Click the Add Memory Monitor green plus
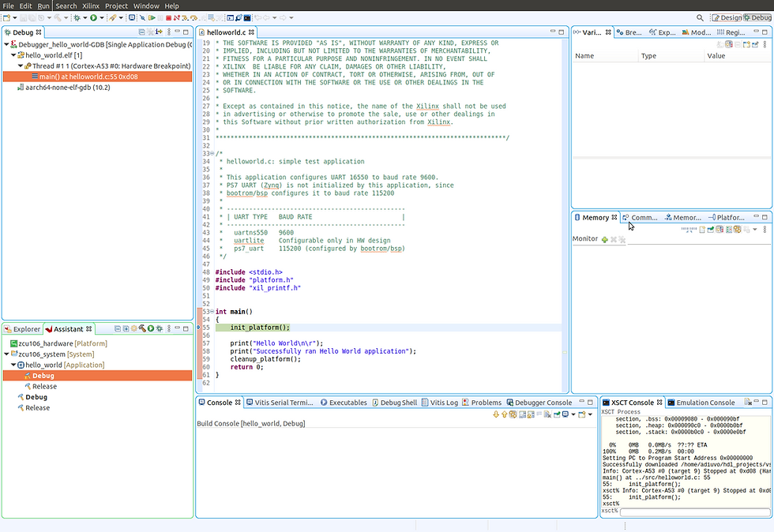Image resolution: width=774 pixels, height=532 pixels. pyautogui.click(x=605, y=239)
